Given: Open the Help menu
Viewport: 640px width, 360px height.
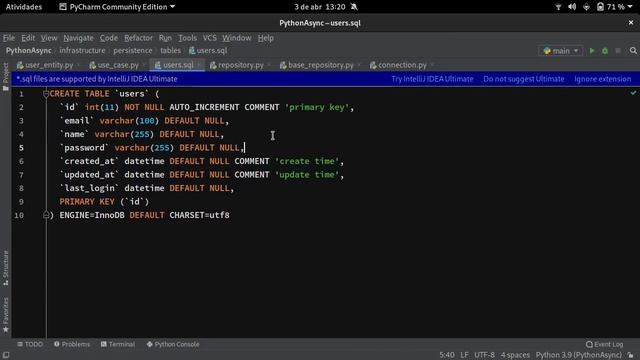Looking at the screenshot, I should (x=266, y=38).
